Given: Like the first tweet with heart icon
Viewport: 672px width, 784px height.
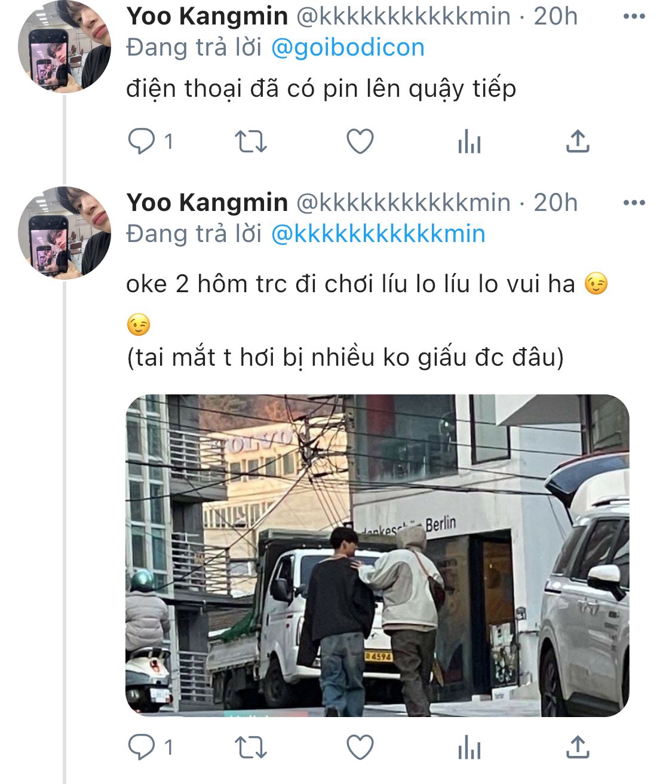Looking at the screenshot, I should coord(360,142).
